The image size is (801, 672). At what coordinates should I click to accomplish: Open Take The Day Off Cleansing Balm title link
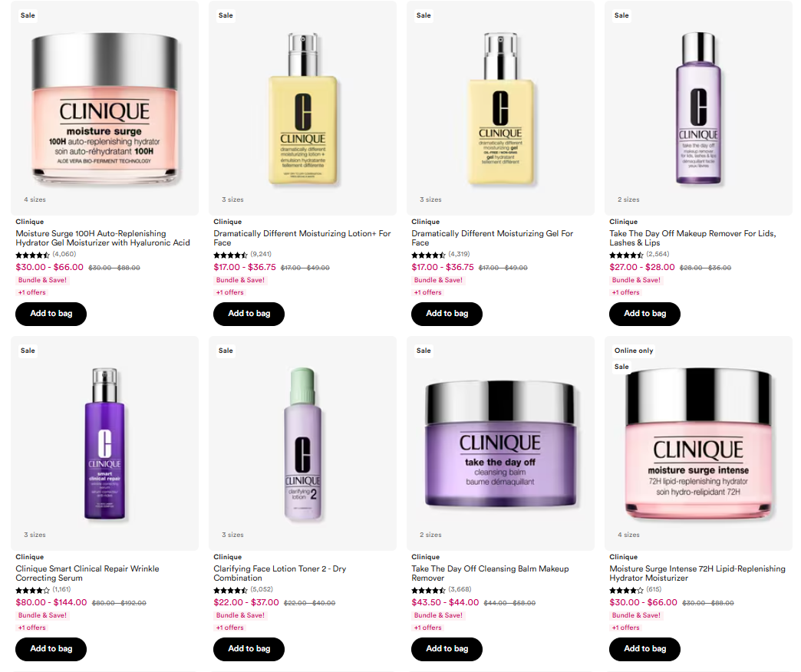click(490, 573)
